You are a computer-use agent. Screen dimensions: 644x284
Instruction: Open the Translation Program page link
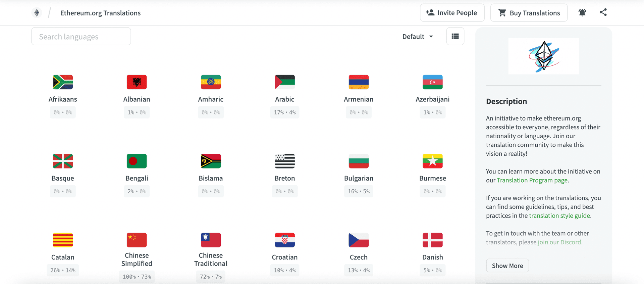pos(531,180)
